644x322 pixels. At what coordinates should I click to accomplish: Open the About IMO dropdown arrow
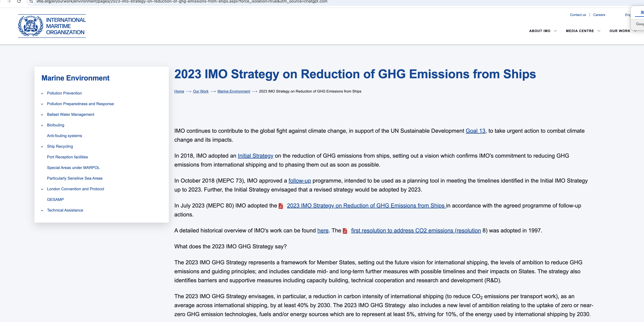click(x=556, y=31)
